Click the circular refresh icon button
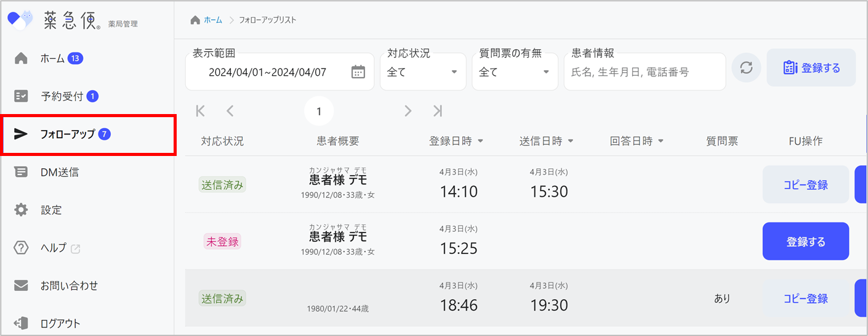Viewport: 868px width, 336px height. point(746,68)
